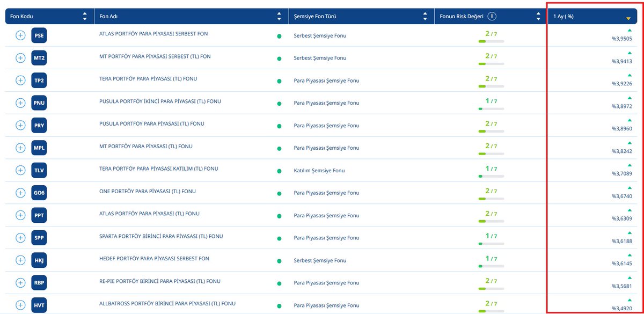Open ATLAS PORTFÖY PARA PİYASASI SERBEST FON
644x314 pixels.
click(153, 33)
